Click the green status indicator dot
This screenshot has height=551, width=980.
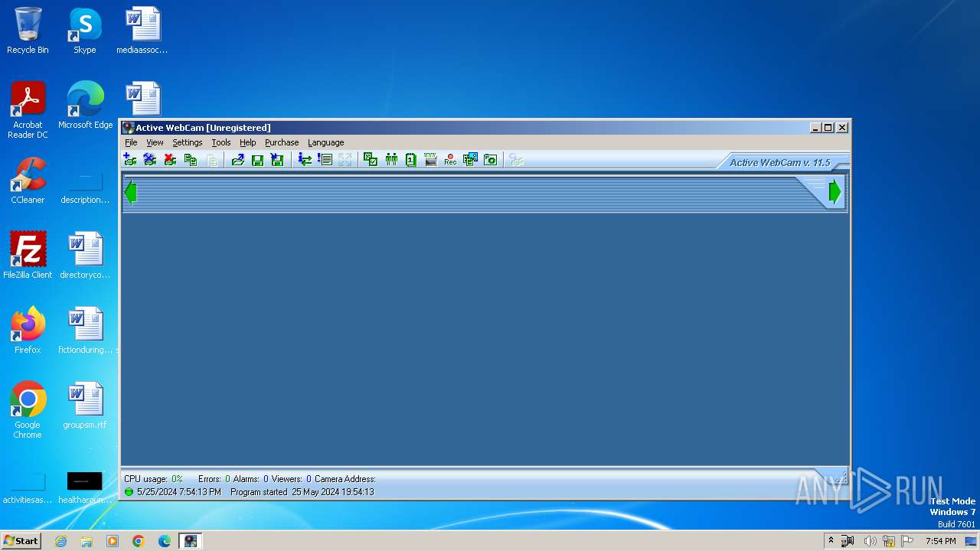(x=129, y=492)
